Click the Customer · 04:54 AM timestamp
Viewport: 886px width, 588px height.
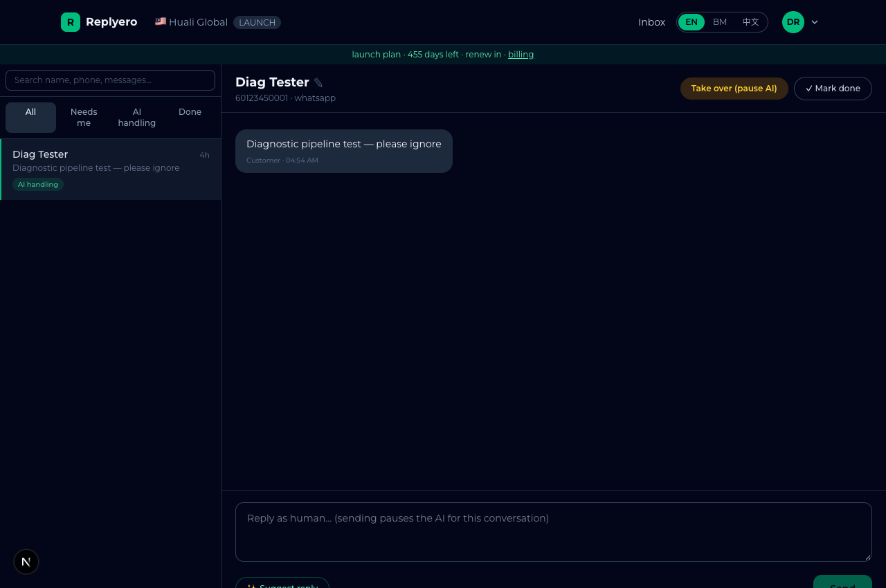(x=282, y=160)
